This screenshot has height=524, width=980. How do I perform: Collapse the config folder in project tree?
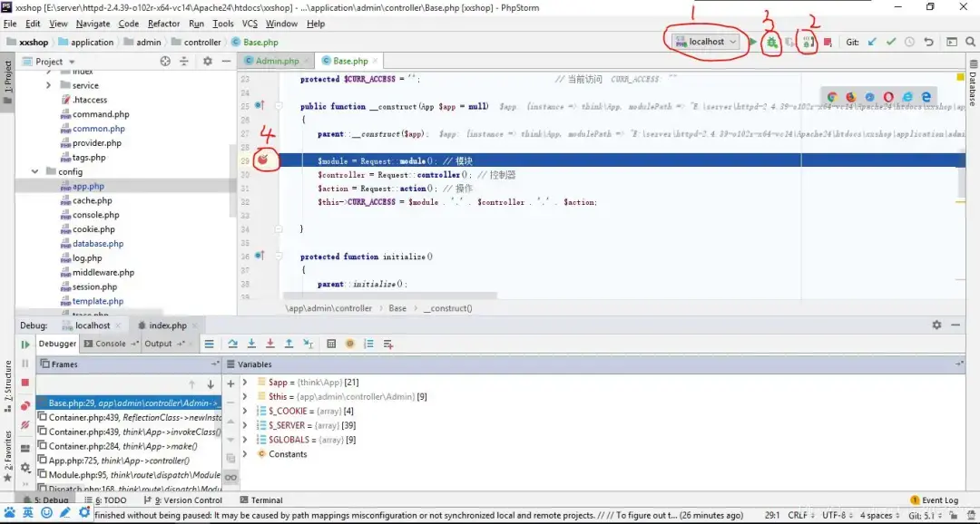tap(35, 171)
